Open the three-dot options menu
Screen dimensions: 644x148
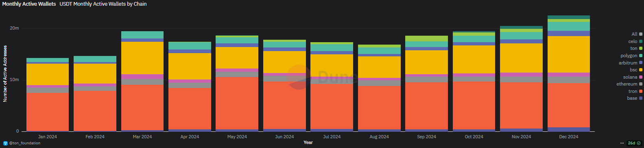[x=622, y=143]
